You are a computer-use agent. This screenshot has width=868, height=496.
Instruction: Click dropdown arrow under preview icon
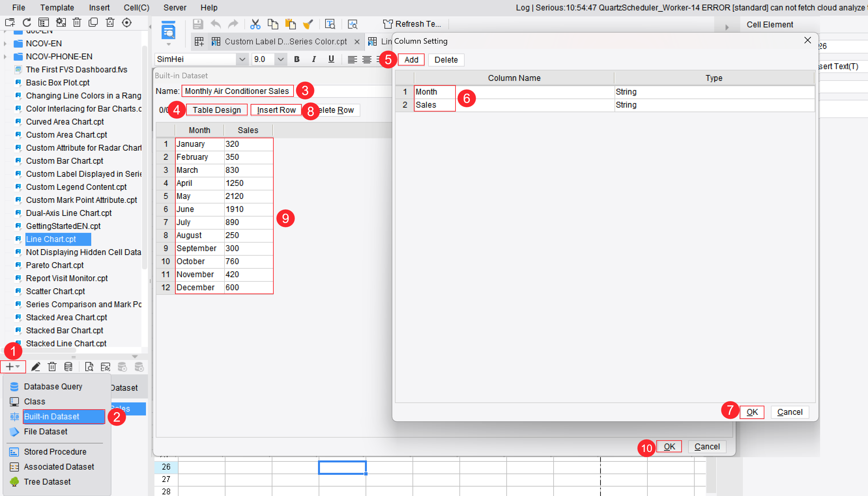[x=168, y=44]
